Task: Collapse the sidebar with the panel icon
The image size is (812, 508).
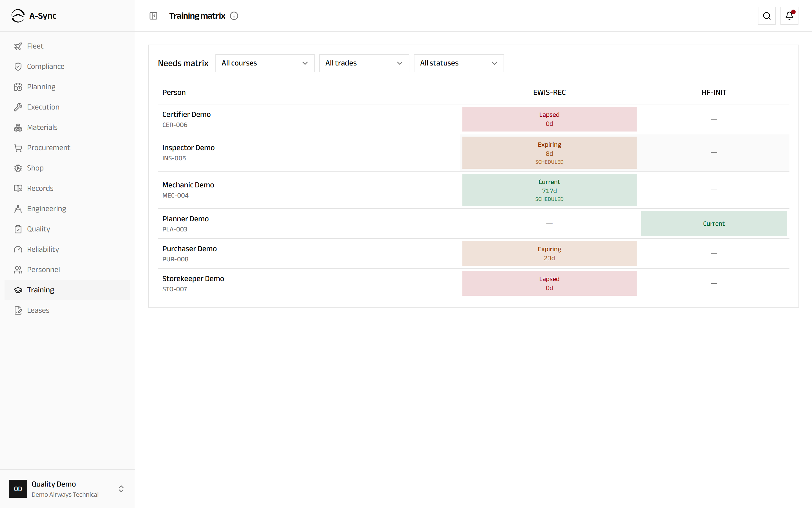Action: [153, 16]
